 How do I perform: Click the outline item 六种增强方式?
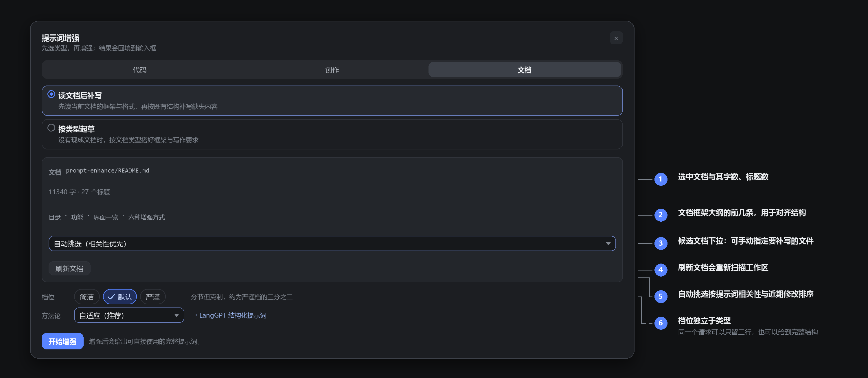147,217
